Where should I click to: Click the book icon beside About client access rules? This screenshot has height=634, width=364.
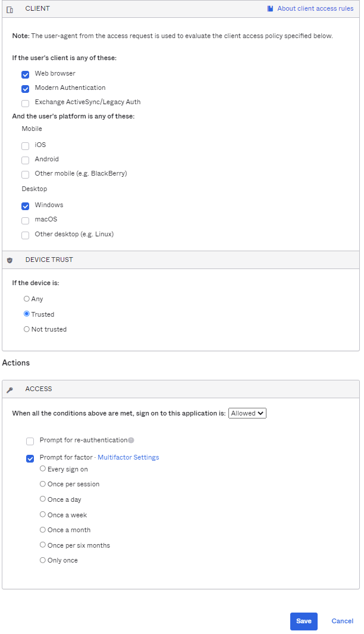(270, 9)
